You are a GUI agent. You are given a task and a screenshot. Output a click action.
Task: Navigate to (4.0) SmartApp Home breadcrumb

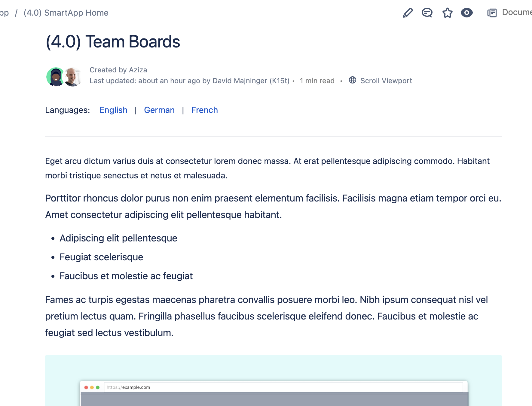(66, 13)
